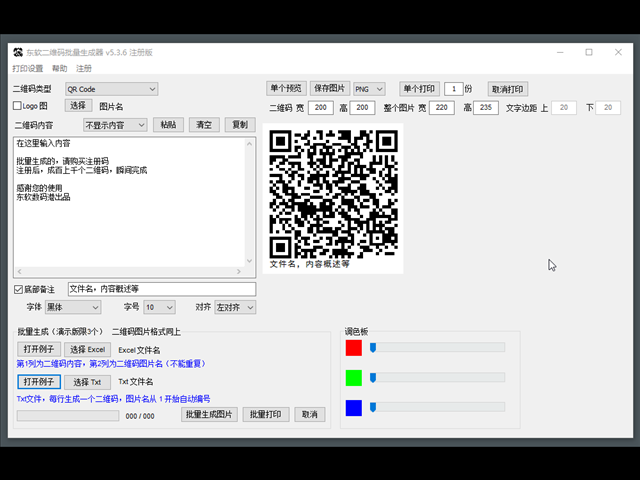Click the 批量打印 button

pyautogui.click(x=266, y=415)
